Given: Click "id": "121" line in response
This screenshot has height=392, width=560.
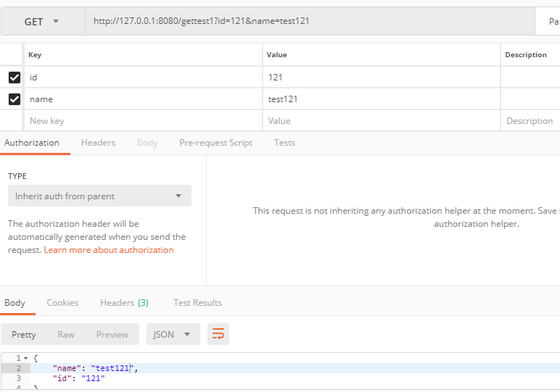Looking at the screenshot, I should 79,378.
